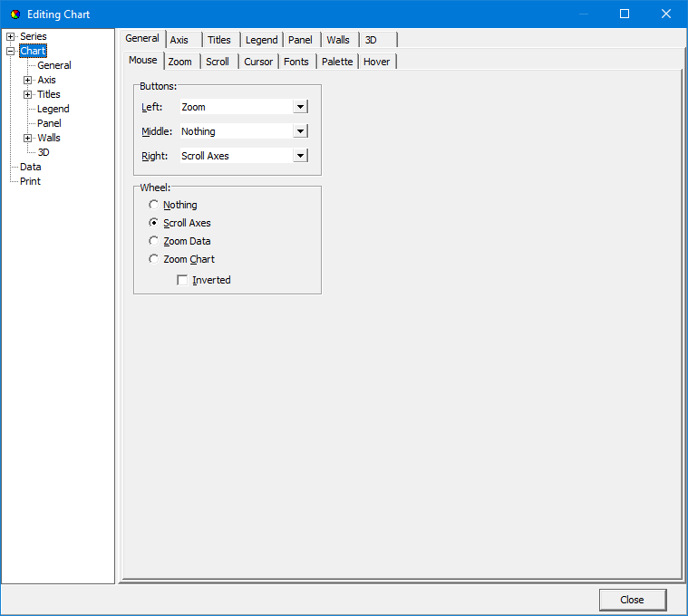Expand the Titles tree node
Viewport: 688px width, 616px height.
click(28, 94)
